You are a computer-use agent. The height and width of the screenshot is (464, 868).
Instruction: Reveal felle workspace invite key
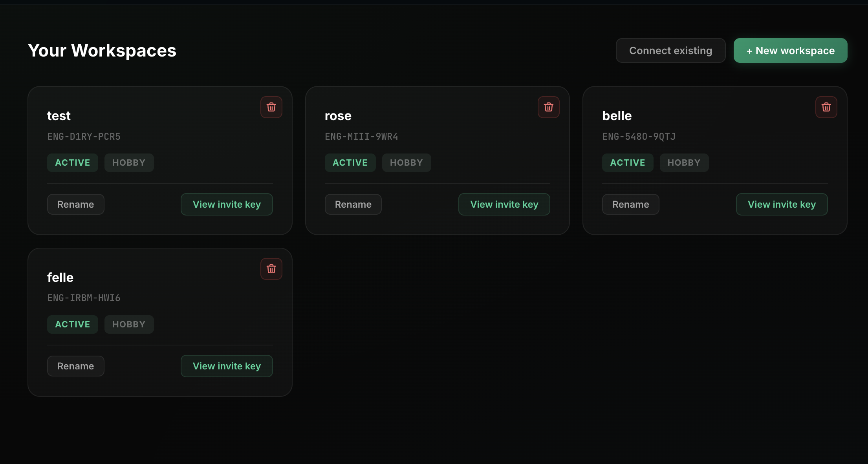click(227, 366)
